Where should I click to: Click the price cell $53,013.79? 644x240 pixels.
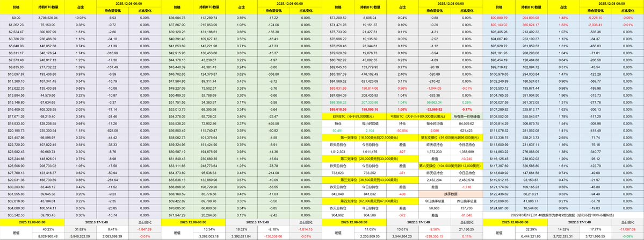pyautogui.click(x=177, y=110)
